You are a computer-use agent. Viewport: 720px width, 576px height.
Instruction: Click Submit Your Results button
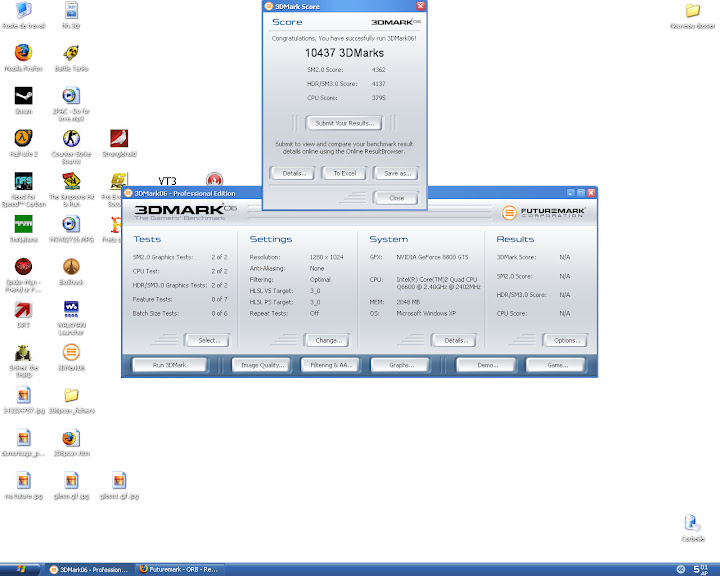pyautogui.click(x=344, y=123)
